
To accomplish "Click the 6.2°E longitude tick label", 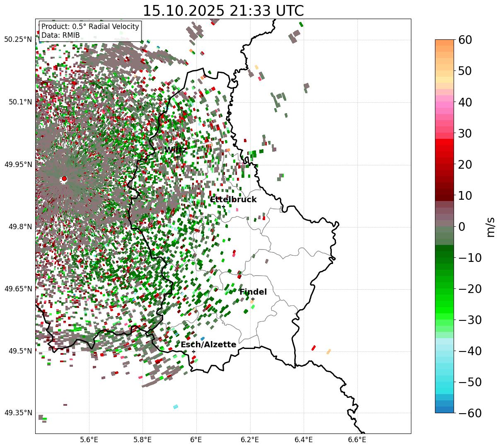I will (x=250, y=440).
